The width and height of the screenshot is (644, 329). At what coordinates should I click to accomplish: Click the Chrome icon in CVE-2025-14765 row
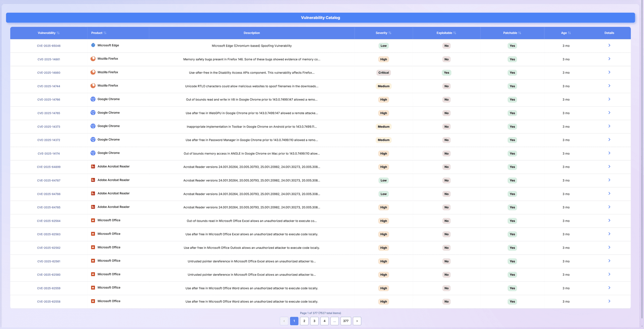point(93,113)
